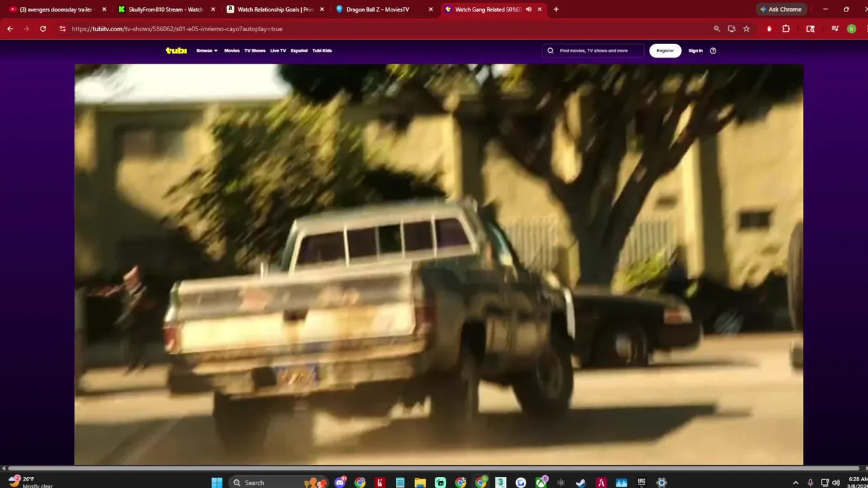Switch to SkullyFrom810 Stream tab
868x488 pixels.
tap(165, 9)
